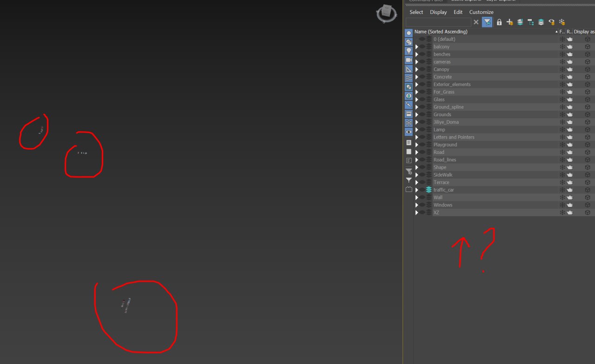
Task: Expand the balcony layer
Action: [416, 47]
